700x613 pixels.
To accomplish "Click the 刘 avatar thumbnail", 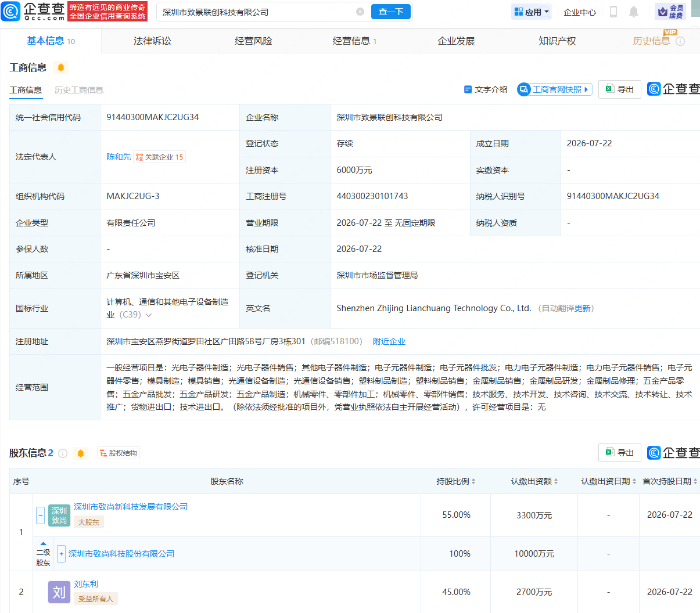I will 59,592.
